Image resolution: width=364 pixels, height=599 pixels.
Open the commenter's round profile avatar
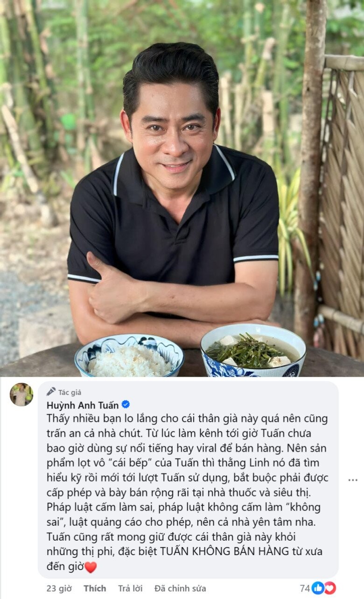(21, 395)
